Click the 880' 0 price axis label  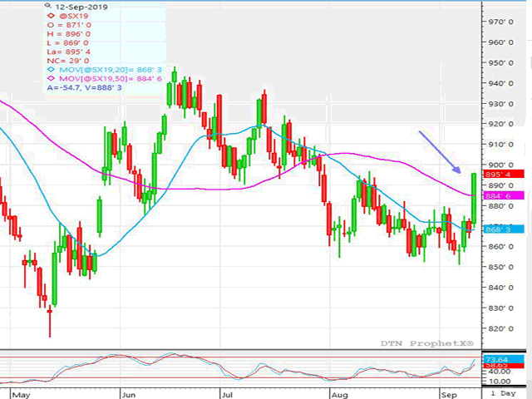coord(500,206)
